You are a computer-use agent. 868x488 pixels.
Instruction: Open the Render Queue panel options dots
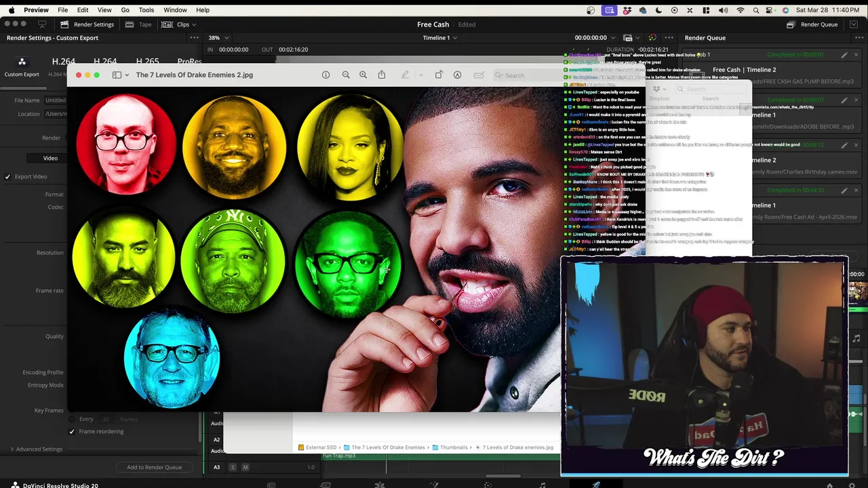click(858, 38)
